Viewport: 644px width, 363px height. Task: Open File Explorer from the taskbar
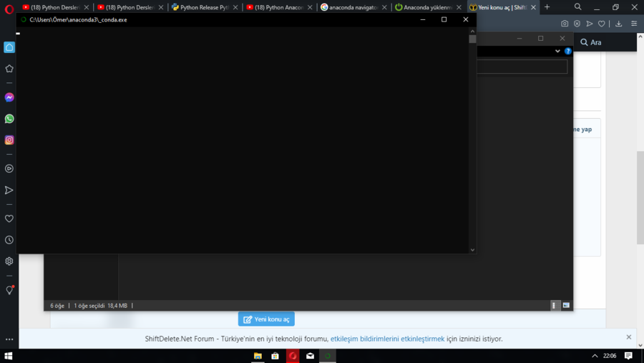(x=258, y=356)
